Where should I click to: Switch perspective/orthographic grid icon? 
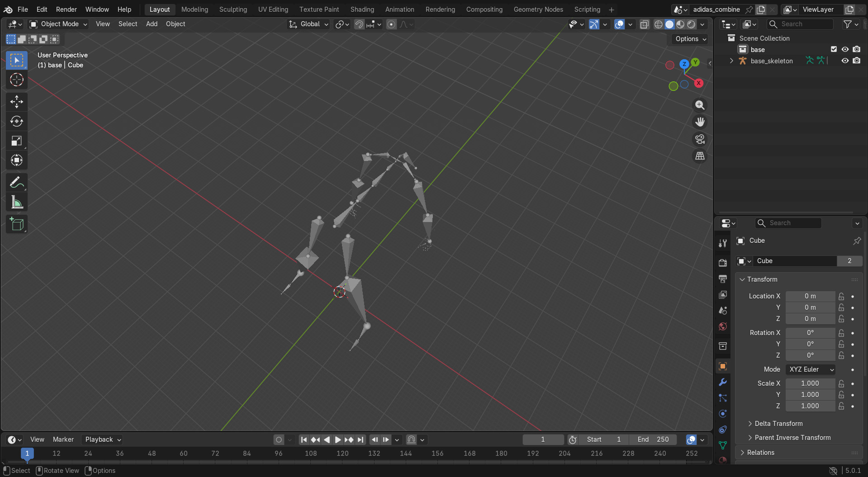tap(700, 156)
